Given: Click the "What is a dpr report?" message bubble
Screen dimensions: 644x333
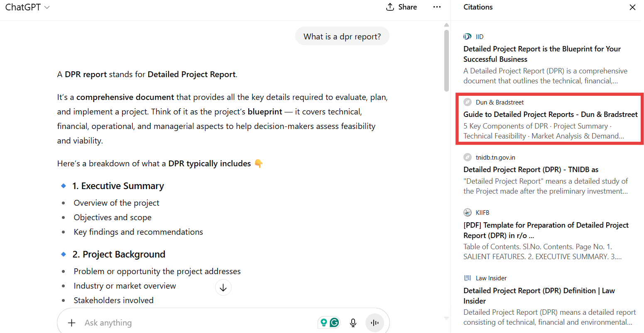Looking at the screenshot, I should (x=342, y=36).
